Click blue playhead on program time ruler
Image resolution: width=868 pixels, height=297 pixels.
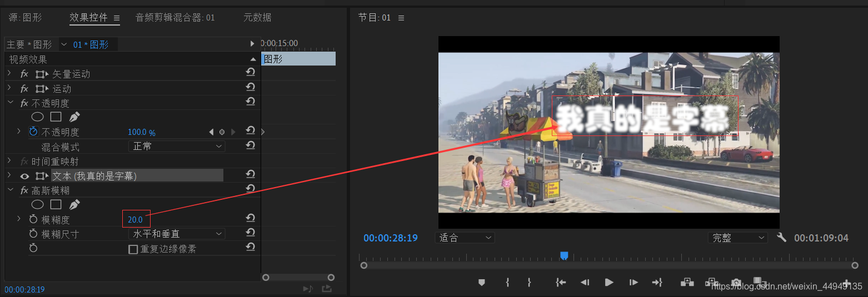[564, 255]
